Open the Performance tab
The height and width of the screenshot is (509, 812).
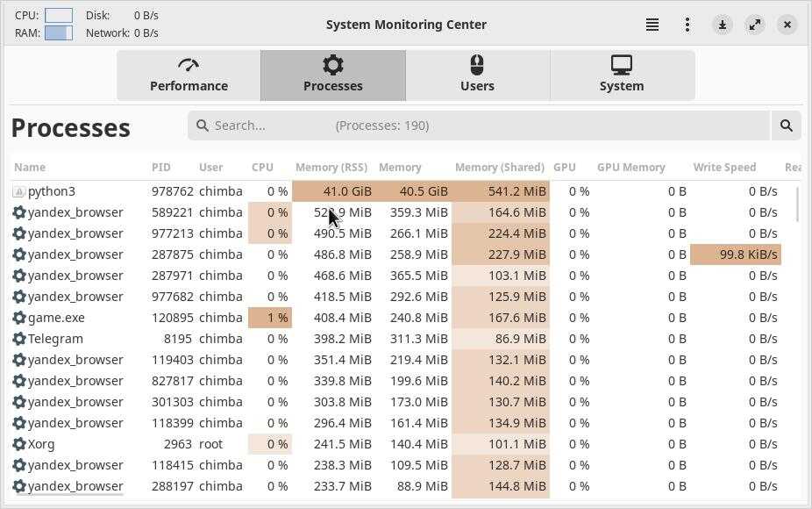point(189,75)
